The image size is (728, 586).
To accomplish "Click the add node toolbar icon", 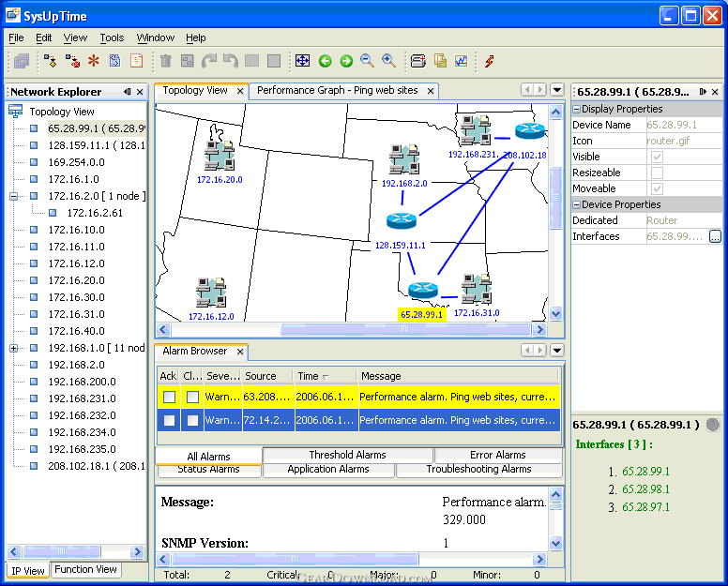I will click(50, 61).
